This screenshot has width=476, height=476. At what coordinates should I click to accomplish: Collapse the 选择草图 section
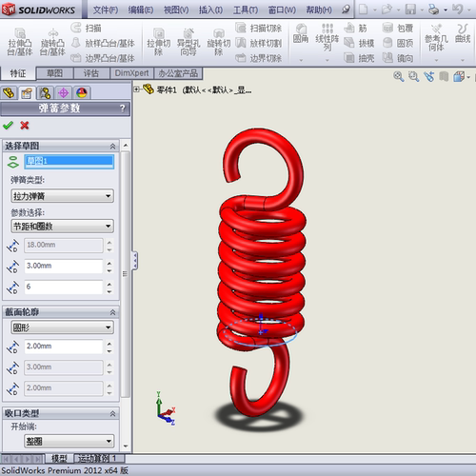pos(112,146)
